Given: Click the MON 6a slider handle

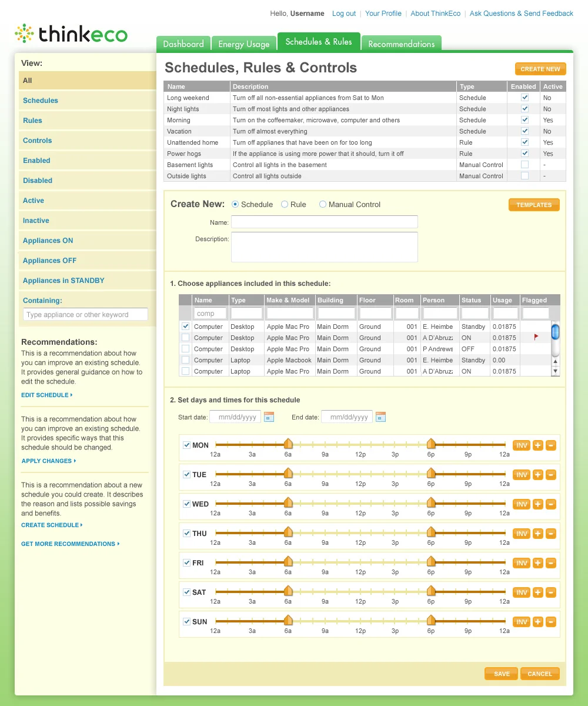Looking at the screenshot, I should (288, 444).
